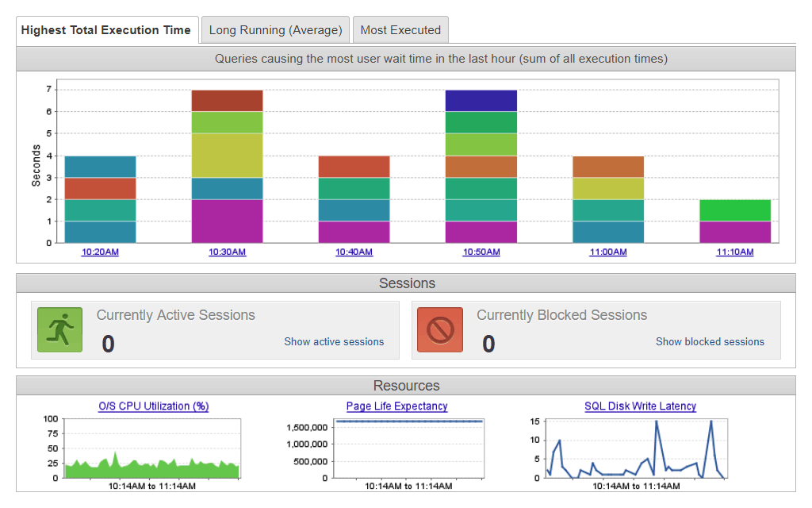Open the Most Executed tab
The image size is (812, 508).
tap(400, 30)
